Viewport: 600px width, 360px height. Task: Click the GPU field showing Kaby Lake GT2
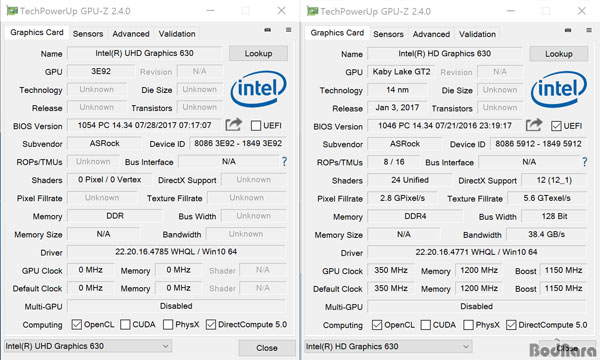[x=401, y=72]
